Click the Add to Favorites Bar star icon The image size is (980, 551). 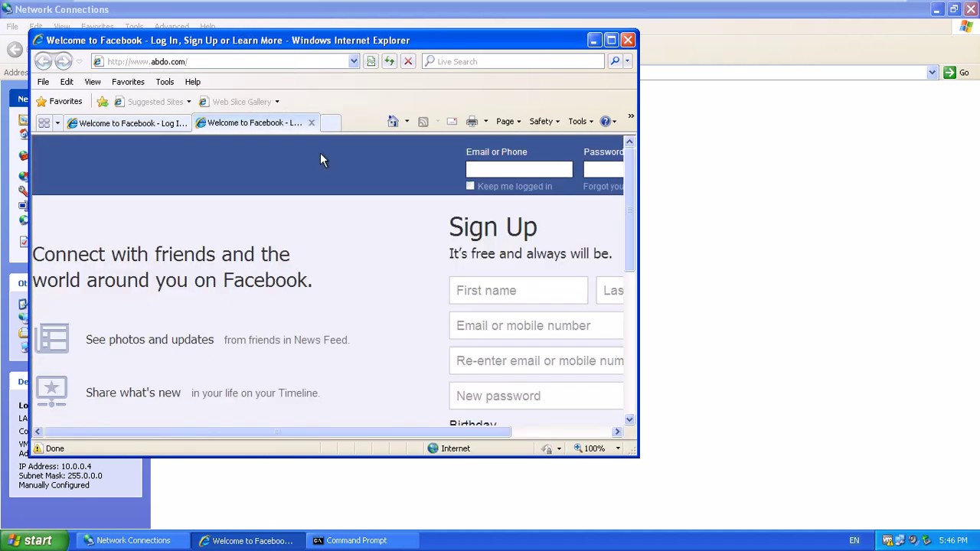click(x=102, y=102)
